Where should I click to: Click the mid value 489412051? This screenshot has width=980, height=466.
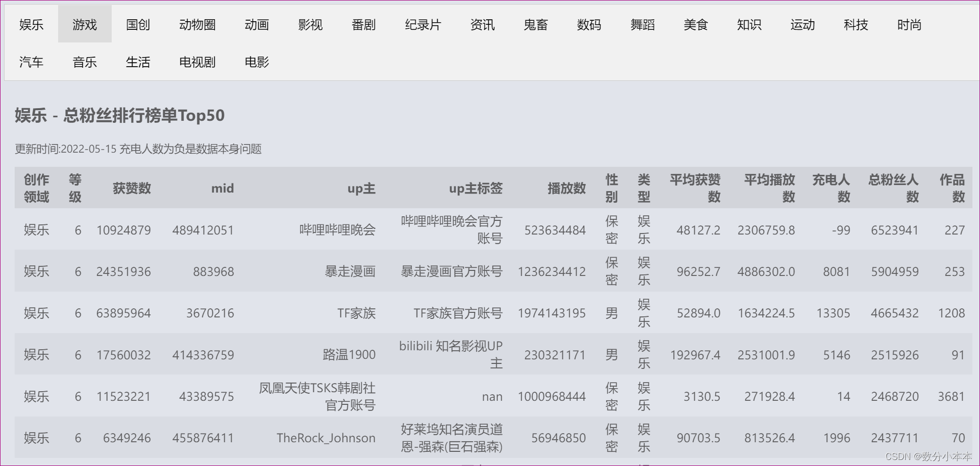coord(203,230)
